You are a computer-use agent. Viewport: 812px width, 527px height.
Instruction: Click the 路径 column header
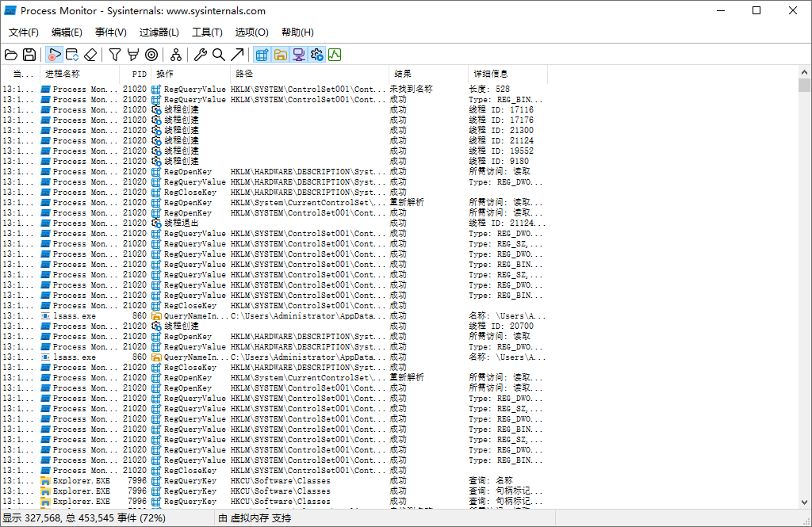point(309,74)
